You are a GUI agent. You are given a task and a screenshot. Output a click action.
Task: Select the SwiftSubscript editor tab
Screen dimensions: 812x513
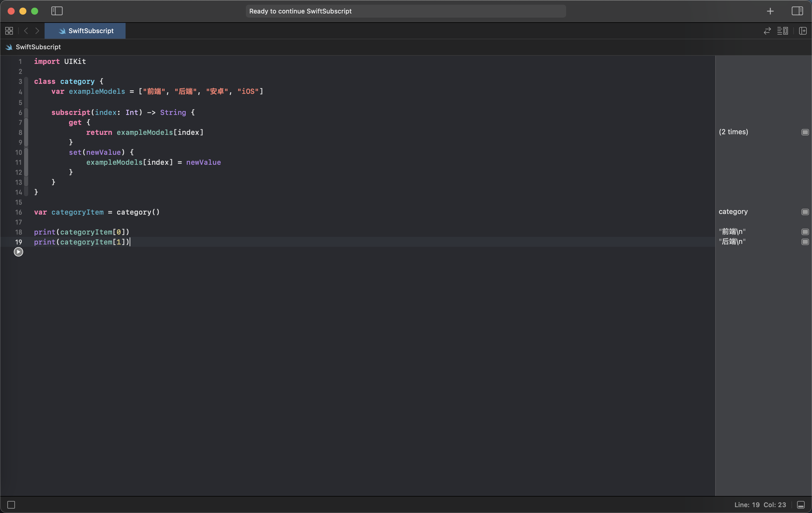click(85, 31)
